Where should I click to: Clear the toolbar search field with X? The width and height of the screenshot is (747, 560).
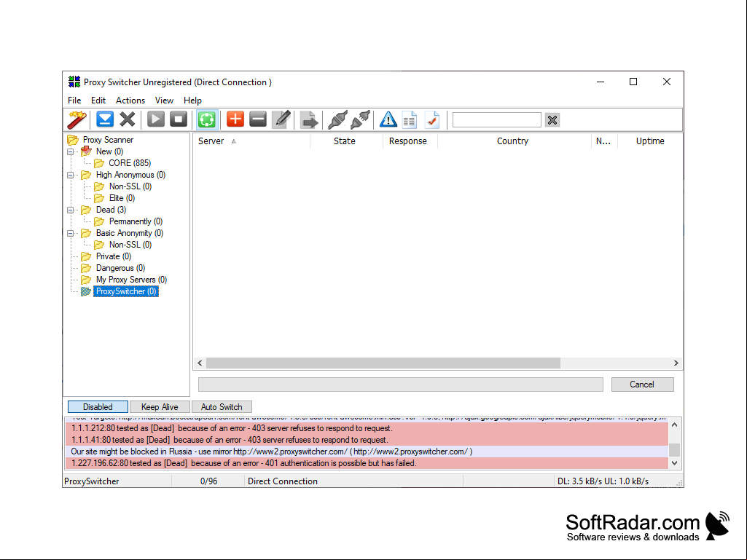552,120
